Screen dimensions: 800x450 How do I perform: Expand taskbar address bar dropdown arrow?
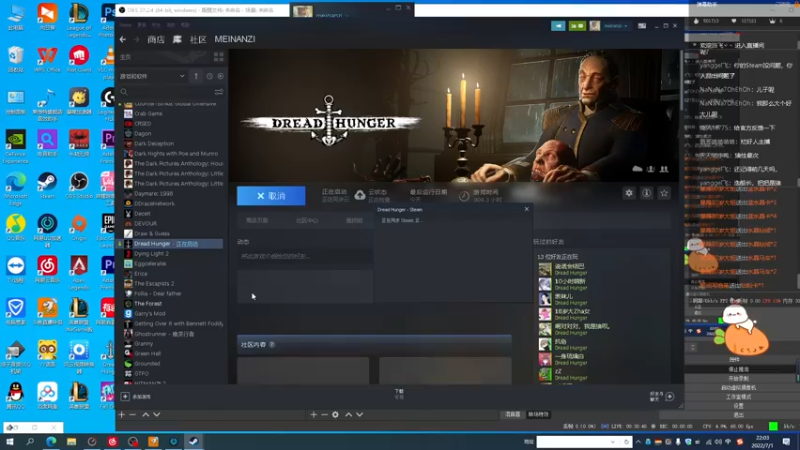tap(613, 442)
